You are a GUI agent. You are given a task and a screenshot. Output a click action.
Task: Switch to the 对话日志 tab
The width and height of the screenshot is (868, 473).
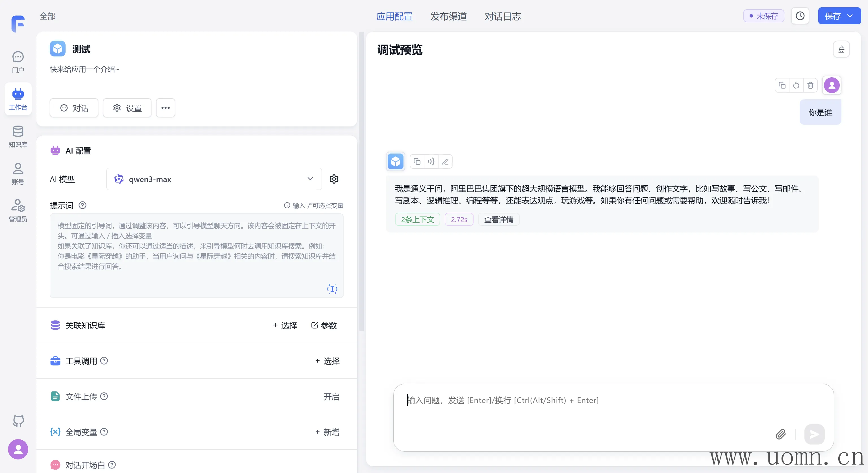502,16
